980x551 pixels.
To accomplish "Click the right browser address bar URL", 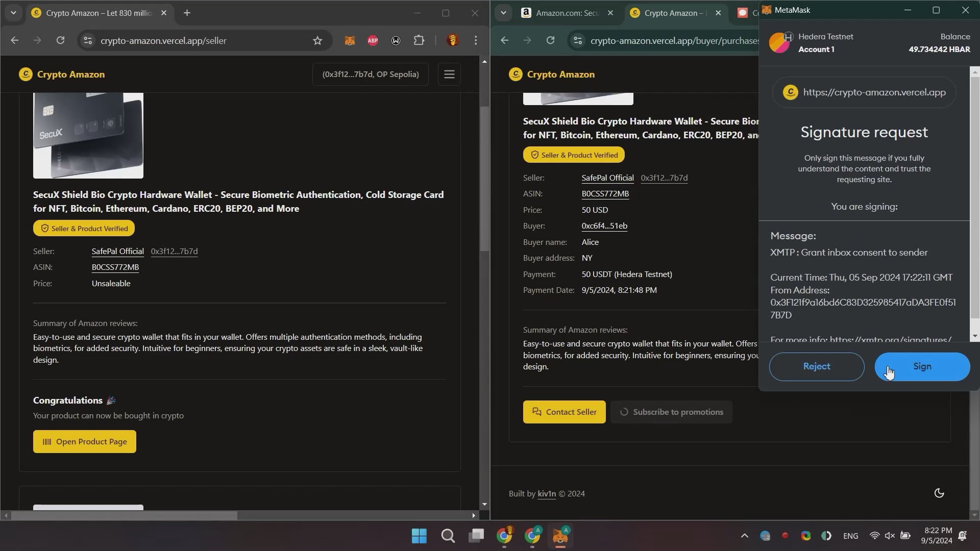I will coord(674,40).
